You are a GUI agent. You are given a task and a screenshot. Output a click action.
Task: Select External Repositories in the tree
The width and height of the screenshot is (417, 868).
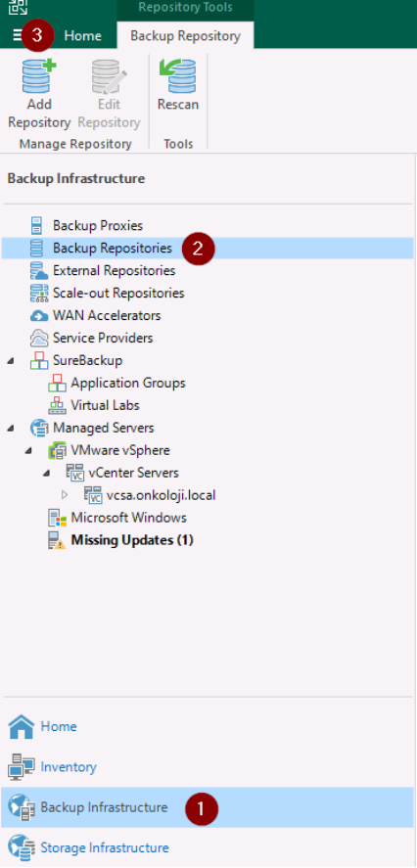click(115, 271)
